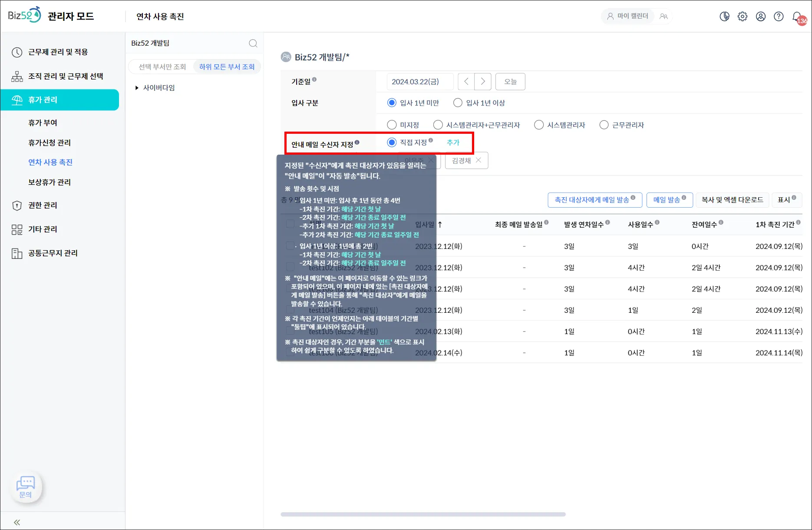The height and width of the screenshot is (530, 812).
Task: Show info icon beside 사용일수 header
Action: pyautogui.click(x=657, y=222)
